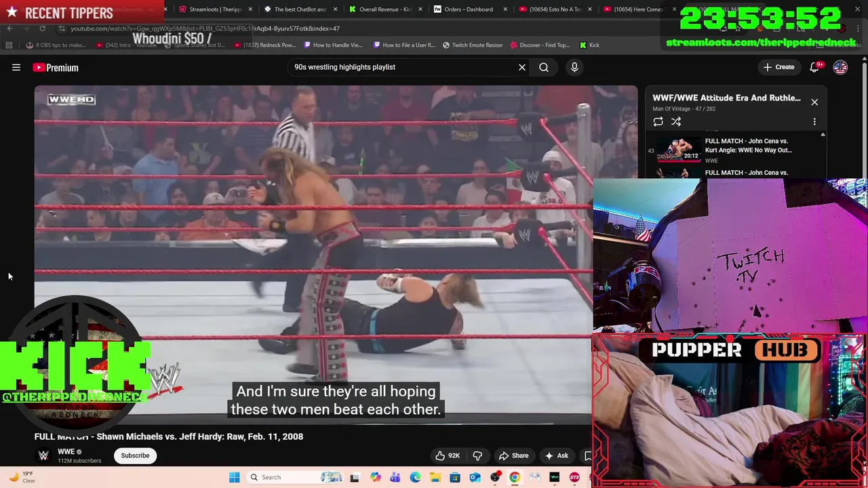Subscribe to the WWE channel
The width and height of the screenshot is (868, 488).
[135, 455]
